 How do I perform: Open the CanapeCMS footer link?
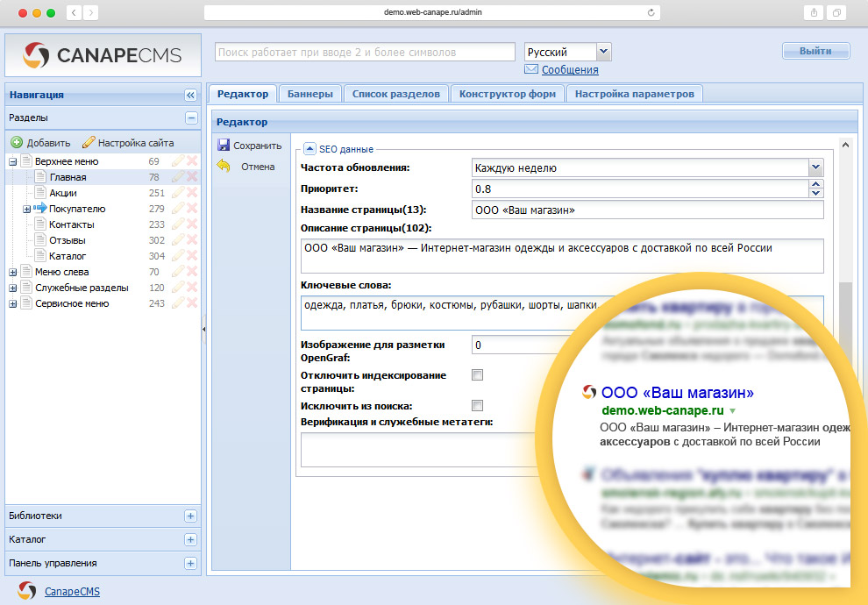click(x=72, y=591)
